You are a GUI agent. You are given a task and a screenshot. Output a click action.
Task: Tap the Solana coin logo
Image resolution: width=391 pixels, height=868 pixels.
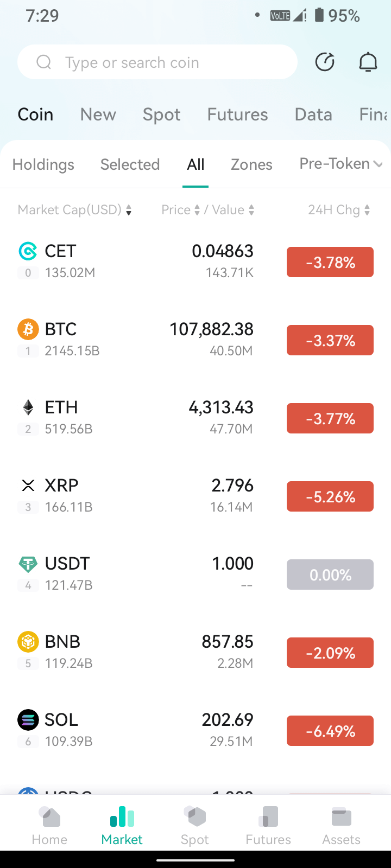click(28, 719)
